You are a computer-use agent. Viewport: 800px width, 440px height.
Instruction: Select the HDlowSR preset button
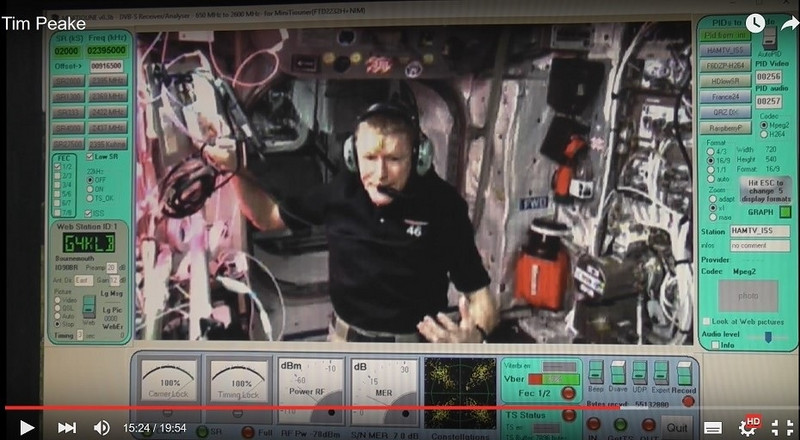(x=725, y=81)
